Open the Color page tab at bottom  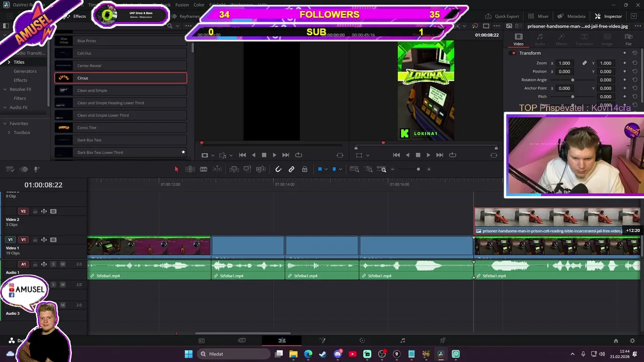pyautogui.click(x=362, y=340)
